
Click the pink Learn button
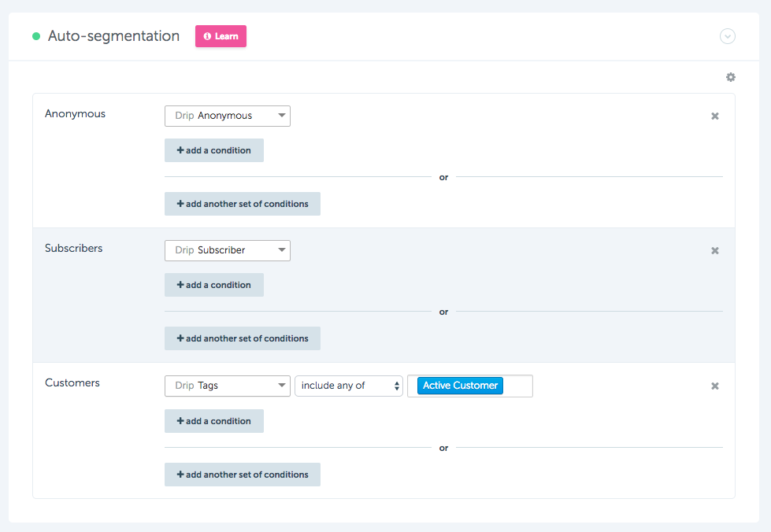221,36
